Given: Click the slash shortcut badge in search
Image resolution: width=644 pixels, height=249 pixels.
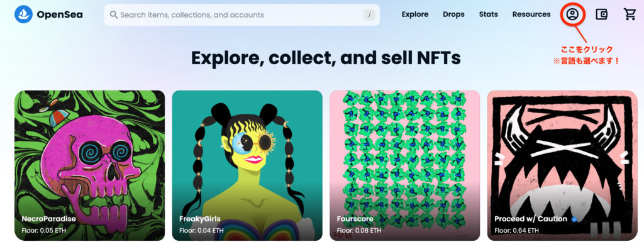Looking at the screenshot, I should (x=369, y=15).
